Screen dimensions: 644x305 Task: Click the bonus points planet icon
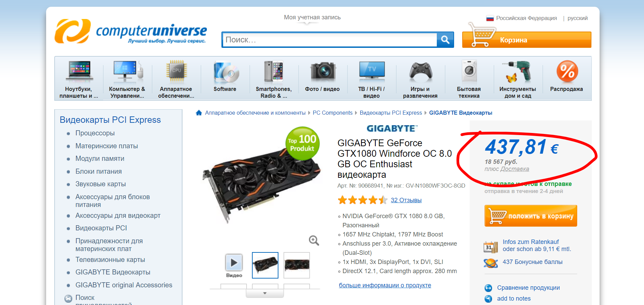[x=491, y=263]
